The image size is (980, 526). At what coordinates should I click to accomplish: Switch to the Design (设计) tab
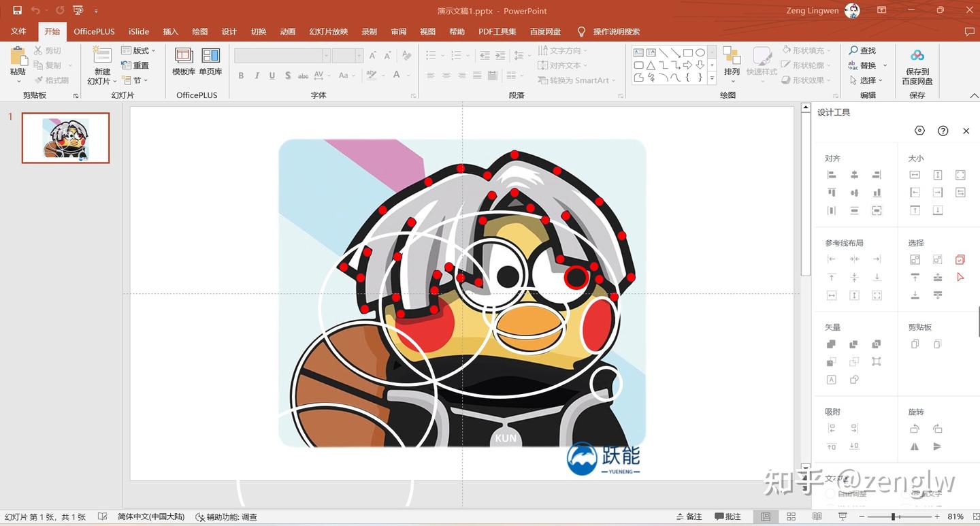[229, 32]
